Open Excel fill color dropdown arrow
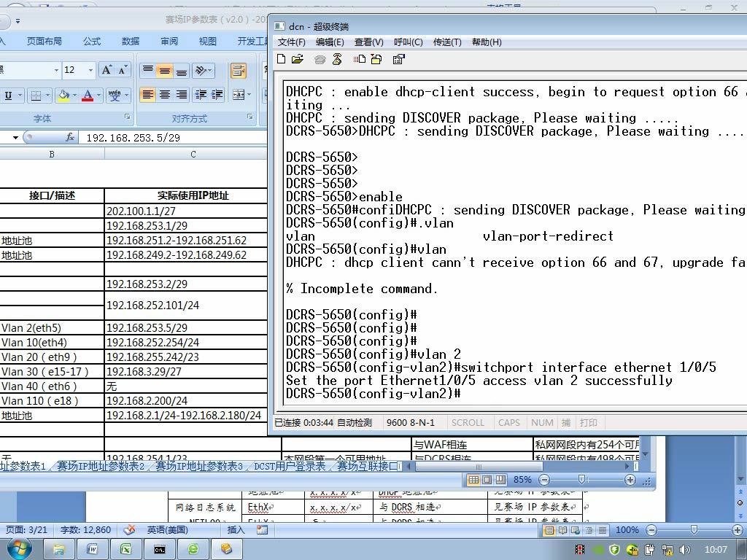Screen dimensions: 747x560 (x=75, y=96)
